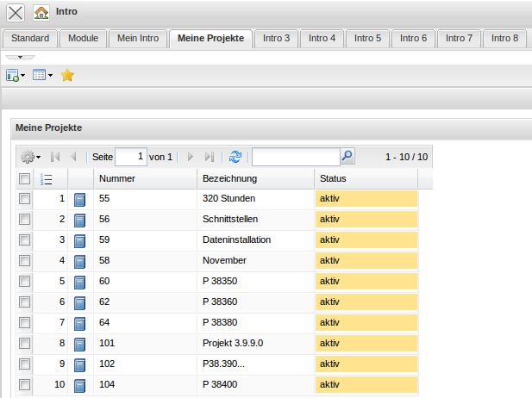Check the select-all checkbox in grid header

coord(24,179)
